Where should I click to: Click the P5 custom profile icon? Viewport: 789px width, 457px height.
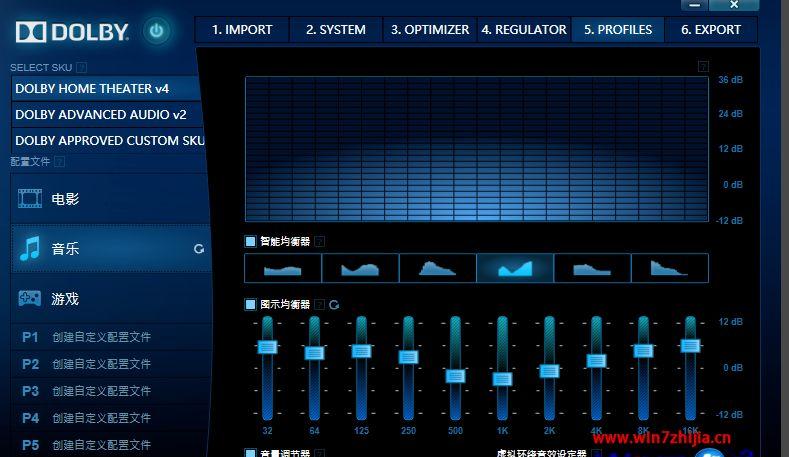point(30,445)
